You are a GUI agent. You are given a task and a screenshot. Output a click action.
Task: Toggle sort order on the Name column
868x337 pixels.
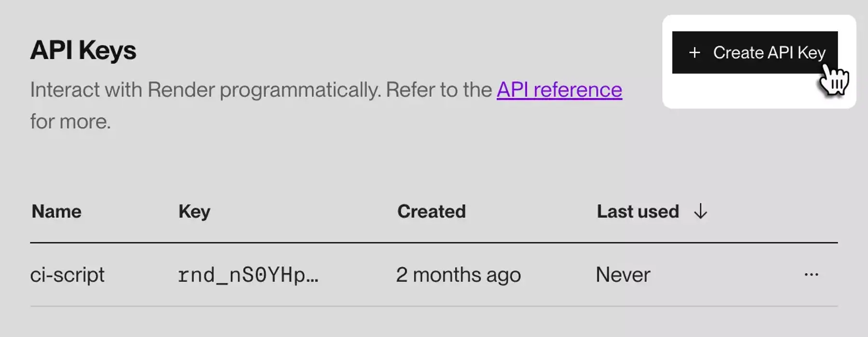(56, 211)
